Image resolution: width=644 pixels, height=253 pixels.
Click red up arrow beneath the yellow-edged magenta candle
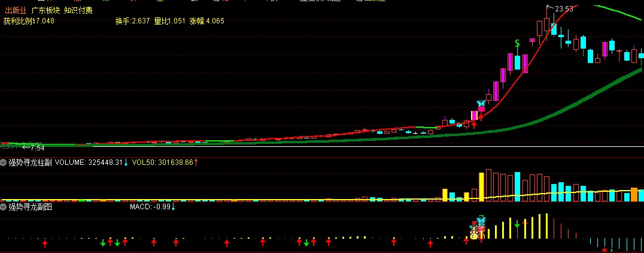(x=474, y=125)
